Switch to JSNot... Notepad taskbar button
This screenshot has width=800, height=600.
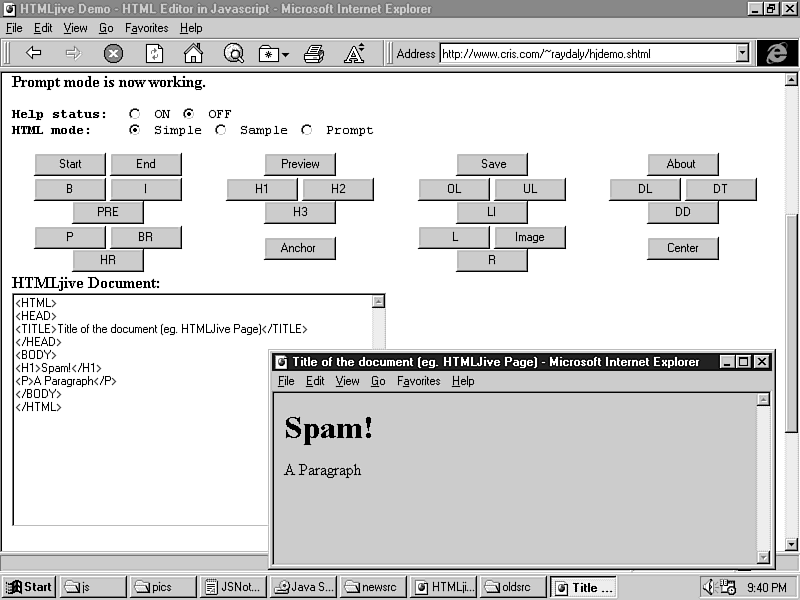pos(233,587)
